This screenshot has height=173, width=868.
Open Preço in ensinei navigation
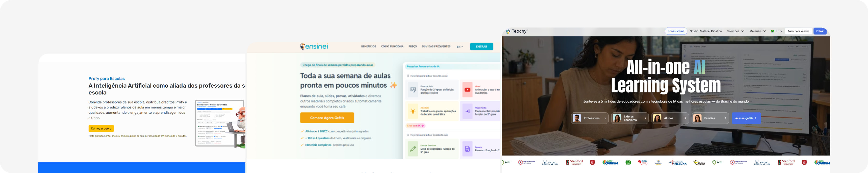[413, 47]
